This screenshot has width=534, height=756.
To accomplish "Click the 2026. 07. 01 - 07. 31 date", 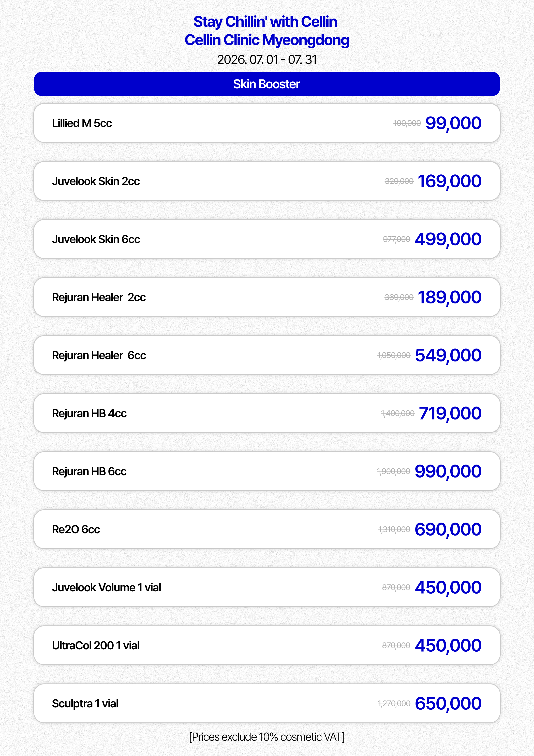I will coord(267,60).
